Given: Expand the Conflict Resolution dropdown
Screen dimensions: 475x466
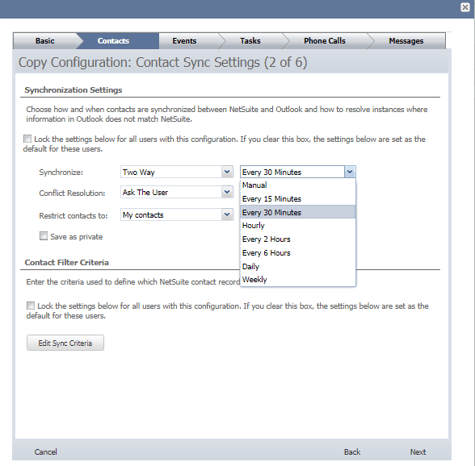Looking at the screenshot, I should point(177,192).
